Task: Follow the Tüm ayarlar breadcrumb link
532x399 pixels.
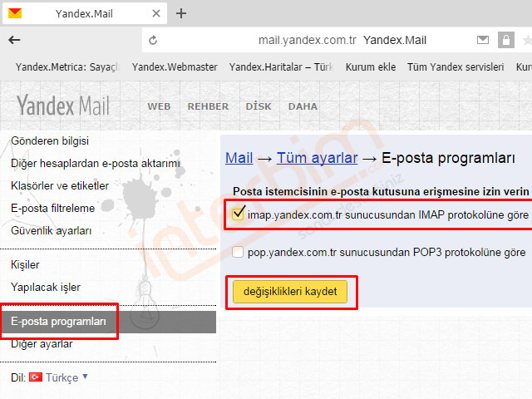Action: click(317, 158)
